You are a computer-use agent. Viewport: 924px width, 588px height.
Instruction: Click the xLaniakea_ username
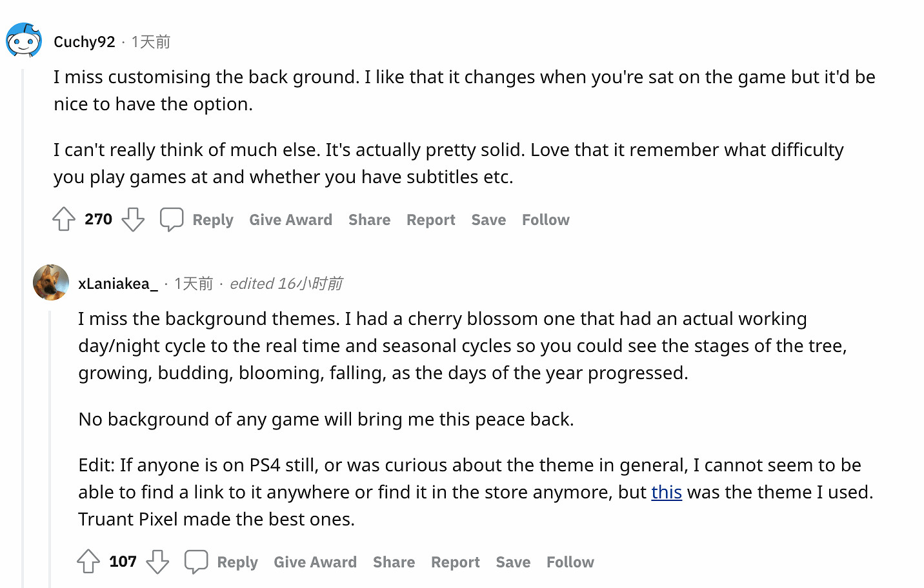point(118,284)
